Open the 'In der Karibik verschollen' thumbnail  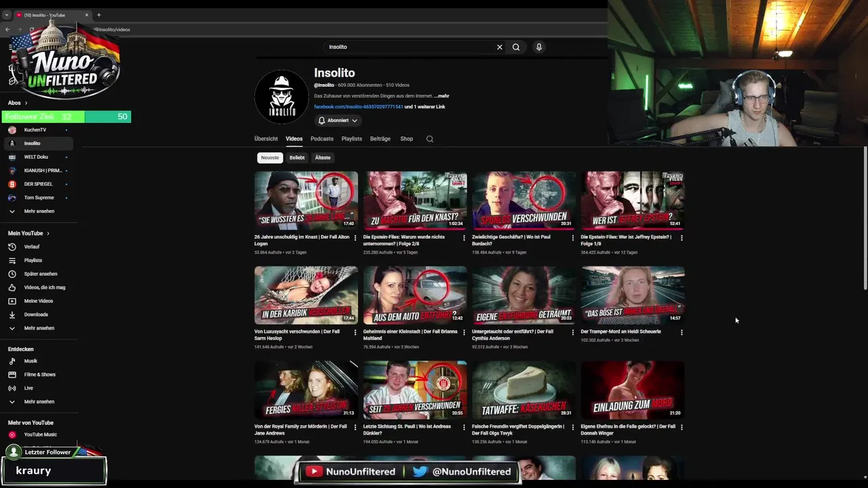[x=306, y=295]
